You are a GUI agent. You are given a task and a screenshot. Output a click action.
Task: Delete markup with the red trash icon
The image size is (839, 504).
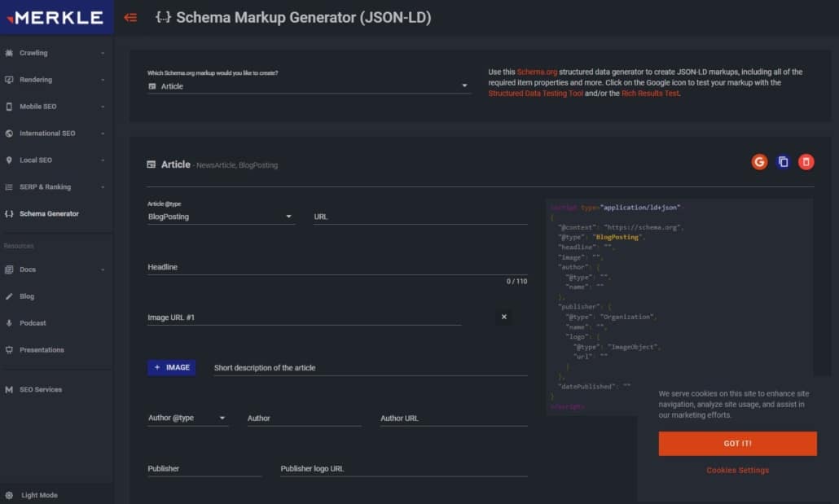click(x=806, y=162)
